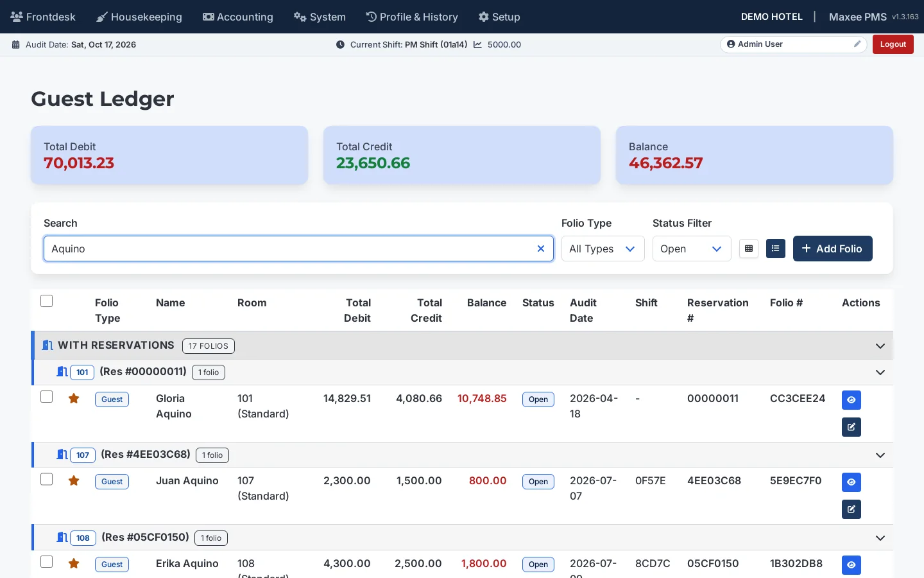
Task: Open the Folio Type All Types dropdown
Action: pyautogui.click(x=603, y=249)
